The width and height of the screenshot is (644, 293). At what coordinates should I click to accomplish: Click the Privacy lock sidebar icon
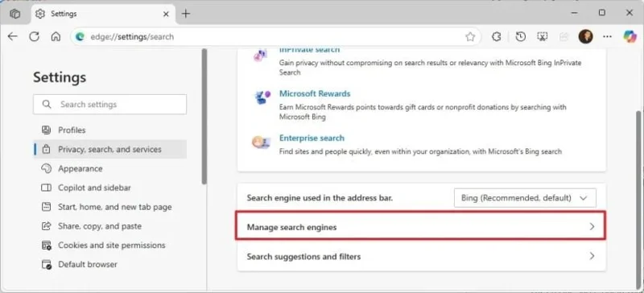pos(47,149)
